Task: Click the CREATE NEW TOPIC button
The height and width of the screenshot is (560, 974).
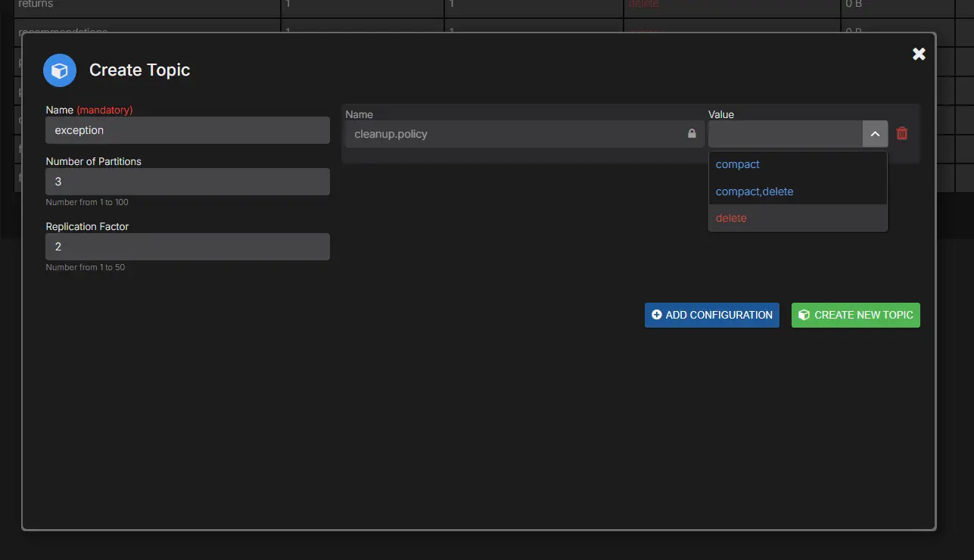Action: [x=855, y=315]
